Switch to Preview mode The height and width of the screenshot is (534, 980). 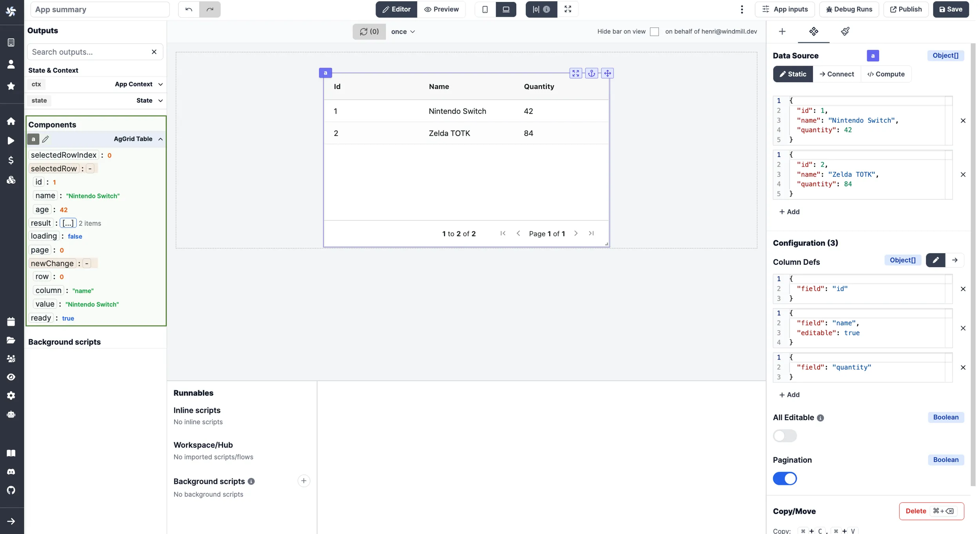pyautogui.click(x=442, y=9)
